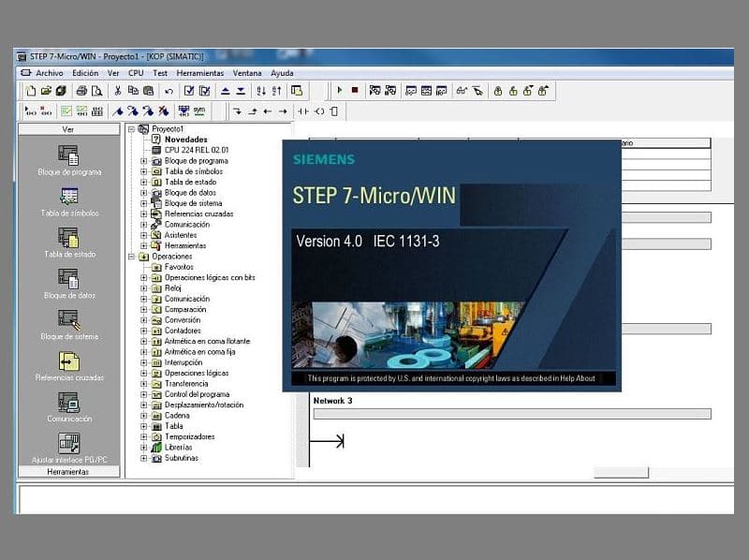Open the Ayuda menu
The height and width of the screenshot is (560, 749).
[282, 73]
